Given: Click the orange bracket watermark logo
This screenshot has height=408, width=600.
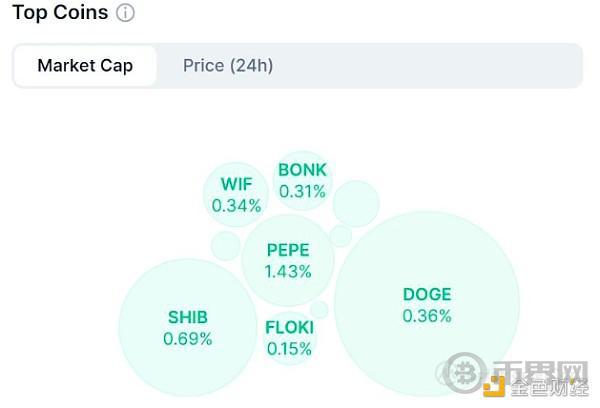Looking at the screenshot, I should pyautogui.click(x=495, y=387).
